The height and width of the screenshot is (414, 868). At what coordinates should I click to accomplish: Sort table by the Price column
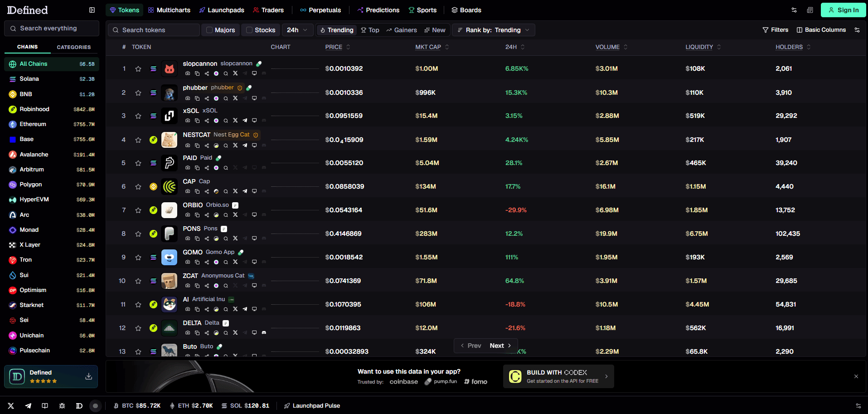coord(338,47)
